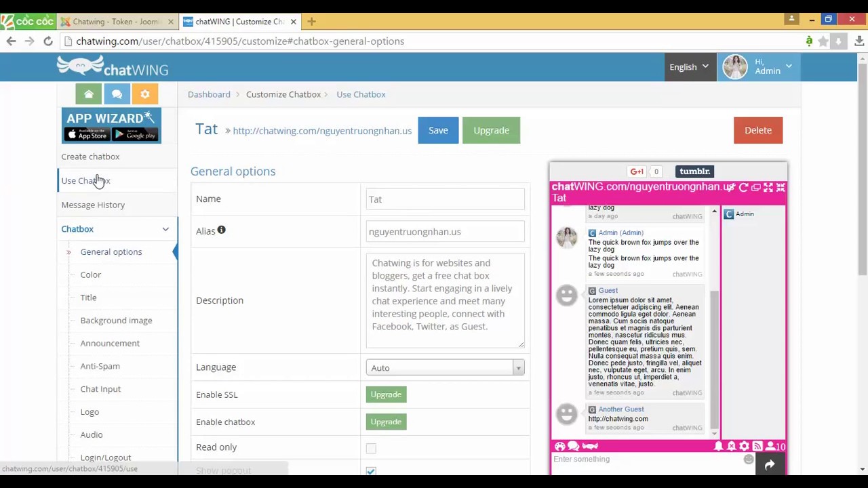Click the Name input field

pyautogui.click(x=445, y=199)
